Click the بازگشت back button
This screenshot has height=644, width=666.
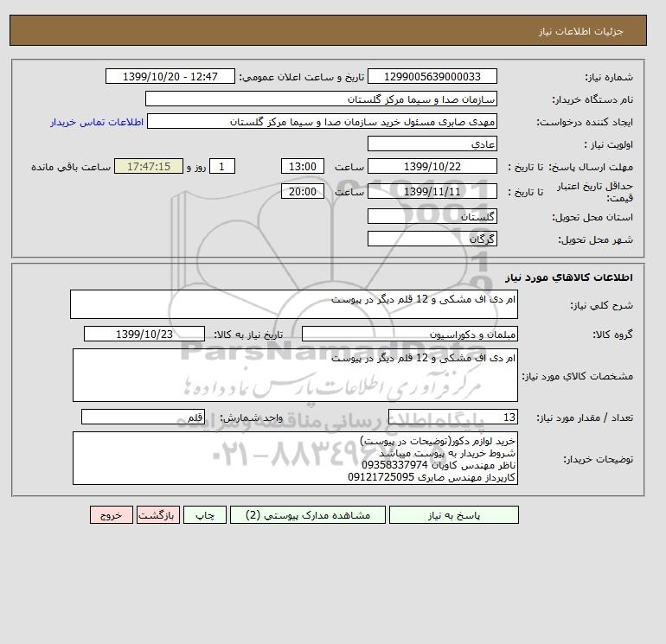click(158, 515)
